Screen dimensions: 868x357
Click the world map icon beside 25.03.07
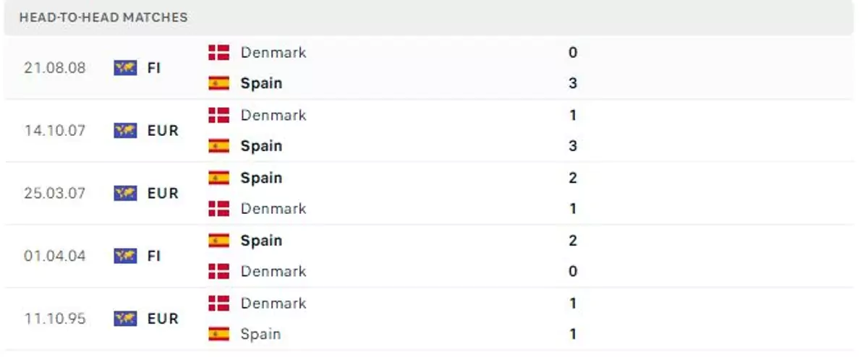[125, 193]
